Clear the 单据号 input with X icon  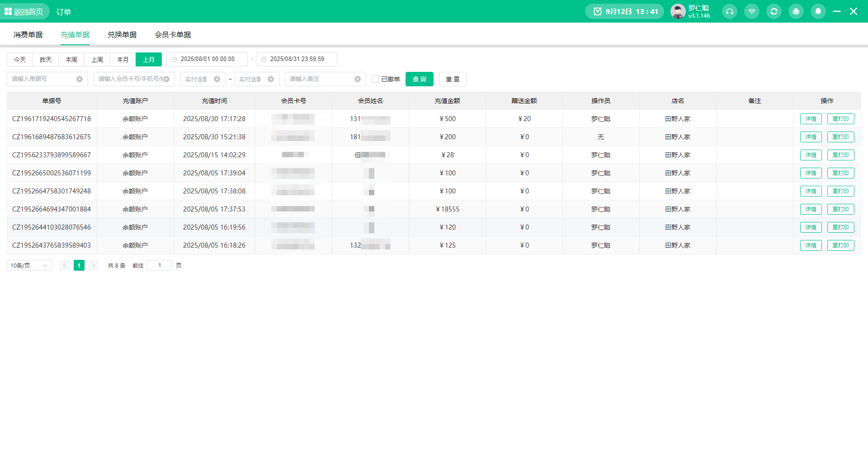coord(80,79)
